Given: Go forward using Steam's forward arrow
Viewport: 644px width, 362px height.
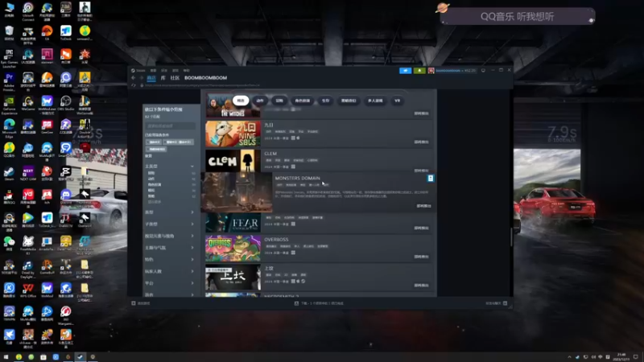Looking at the screenshot, I should pos(141,78).
